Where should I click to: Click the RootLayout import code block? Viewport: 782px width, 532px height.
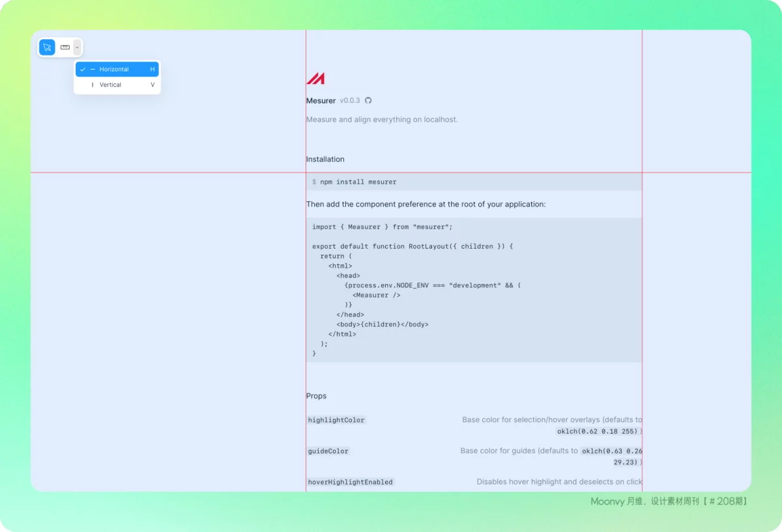click(474, 290)
